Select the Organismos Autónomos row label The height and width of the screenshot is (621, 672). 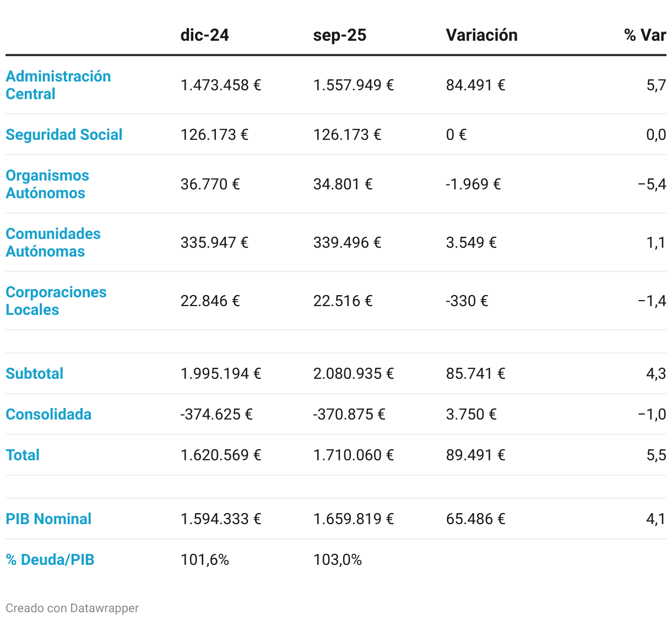coord(47,184)
